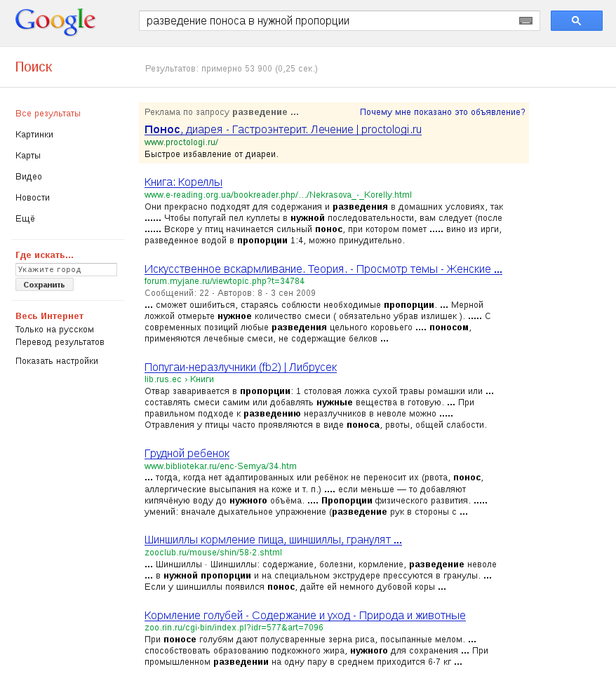The height and width of the screenshot is (683, 616).
Task: Select the Карты search category
Action: coord(28,156)
